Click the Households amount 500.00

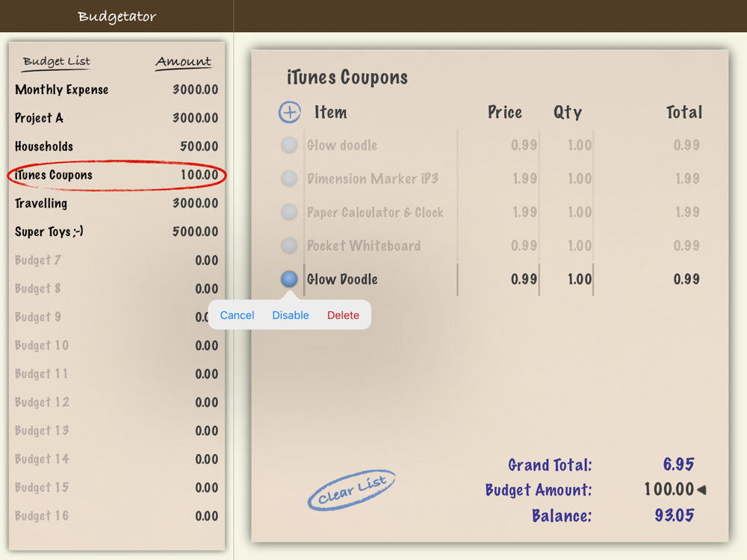pyautogui.click(x=199, y=146)
